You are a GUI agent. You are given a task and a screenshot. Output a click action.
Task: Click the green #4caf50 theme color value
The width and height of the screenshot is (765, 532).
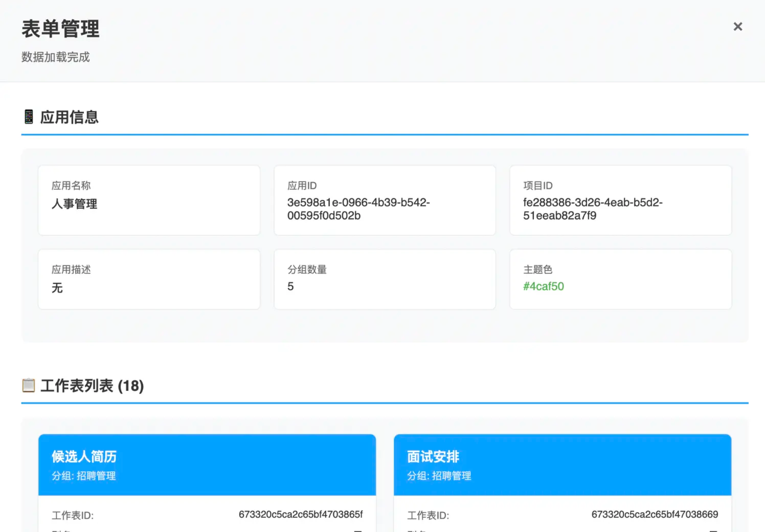[x=544, y=286]
